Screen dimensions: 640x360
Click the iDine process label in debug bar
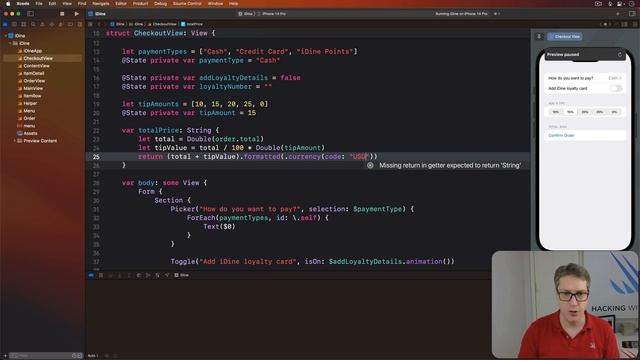(x=182, y=275)
